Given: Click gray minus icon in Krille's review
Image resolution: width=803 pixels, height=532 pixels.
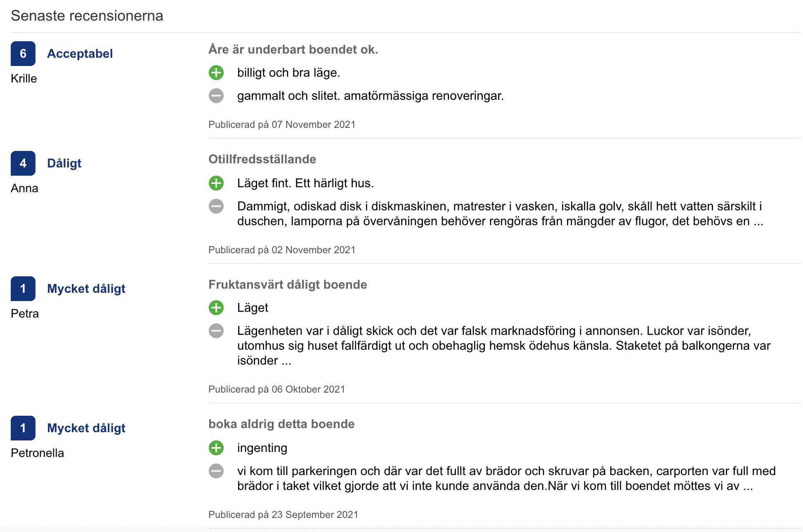Looking at the screenshot, I should 216,96.
